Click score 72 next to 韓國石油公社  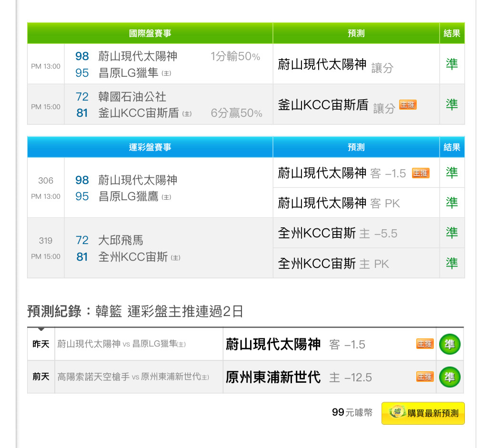tap(82, 97)
